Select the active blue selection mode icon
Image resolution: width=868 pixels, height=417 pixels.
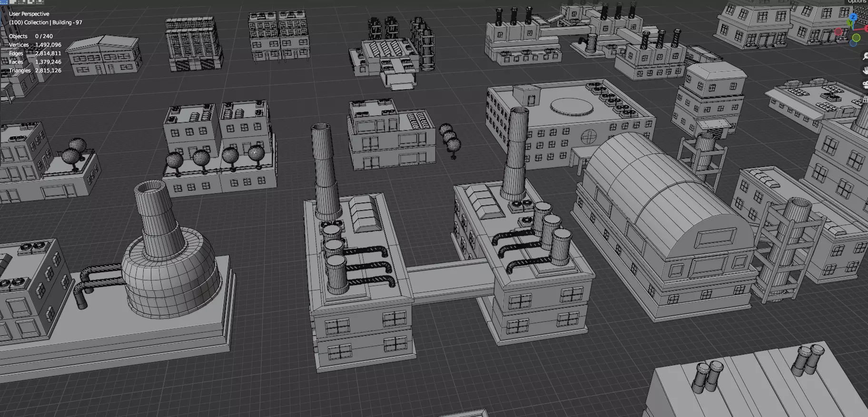point(4,1)
